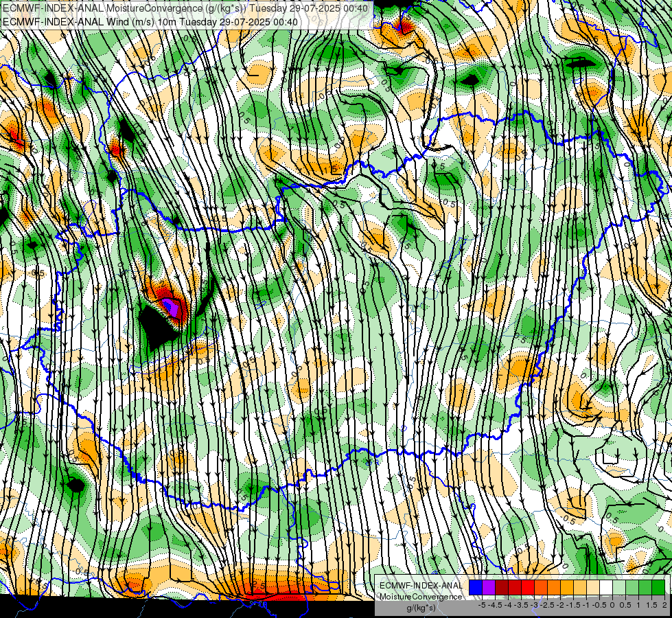
Task: Click legend label ECMWF-INDEX-ANAL
Action: click(421, 586)
